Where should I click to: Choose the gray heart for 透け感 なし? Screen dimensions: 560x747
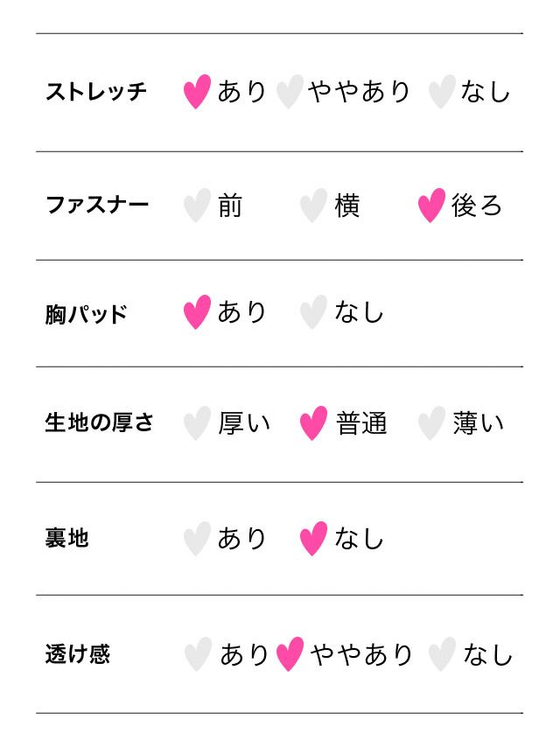coord(442,654)
